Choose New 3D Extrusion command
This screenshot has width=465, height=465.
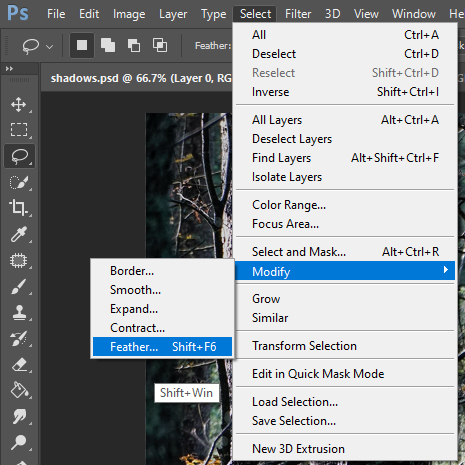click(x=345, y=449)
